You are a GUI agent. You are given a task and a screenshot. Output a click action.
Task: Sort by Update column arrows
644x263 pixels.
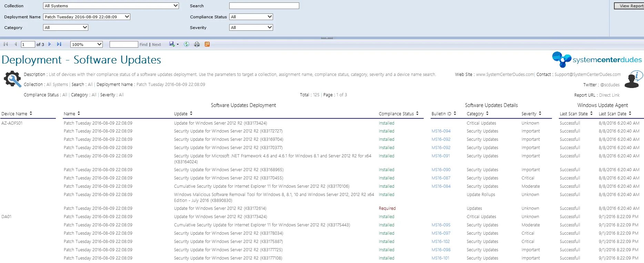click(191, 113)
